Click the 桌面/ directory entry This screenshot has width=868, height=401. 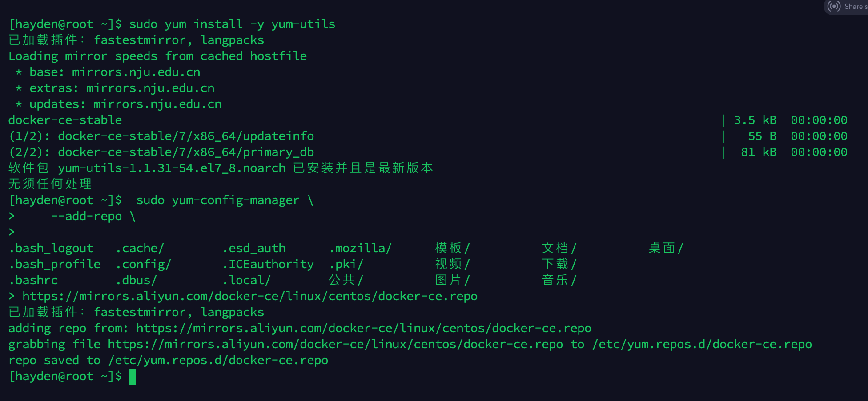click(x=665, y=249)
